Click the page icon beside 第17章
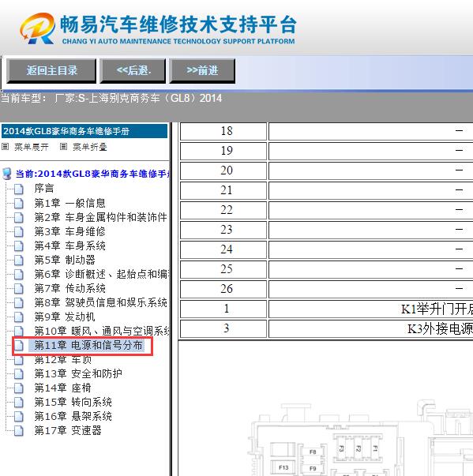This screenshot has height=476, width=473. coord(18,431)
